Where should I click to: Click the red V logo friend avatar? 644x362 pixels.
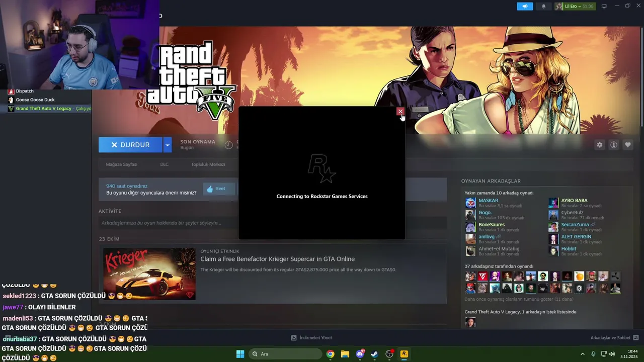coord(482,276)
